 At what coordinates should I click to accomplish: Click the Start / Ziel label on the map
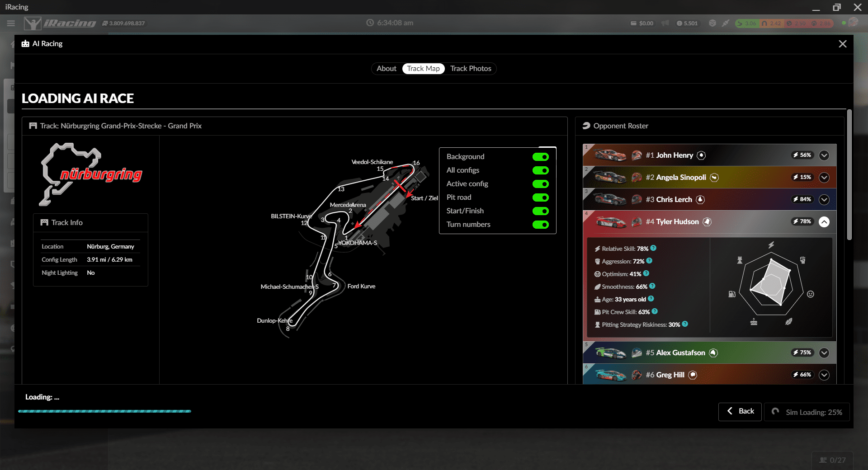pyautogui.click(x=424, y=198)
